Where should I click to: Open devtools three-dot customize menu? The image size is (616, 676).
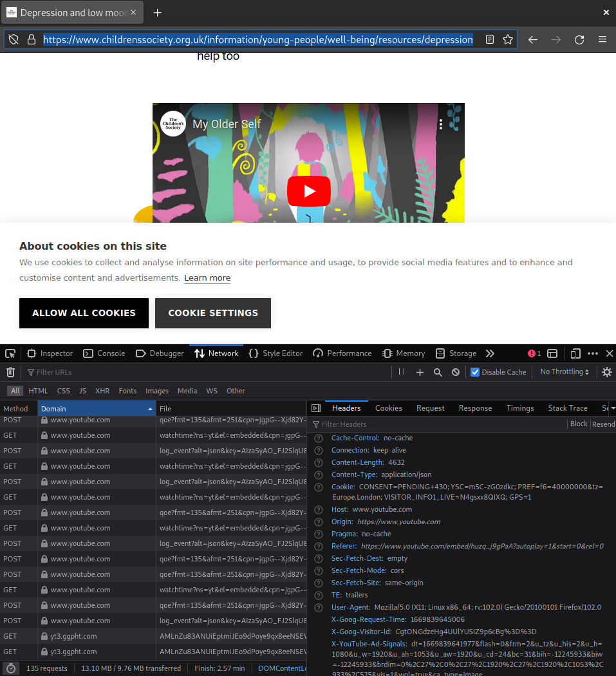tap(593, 353)
